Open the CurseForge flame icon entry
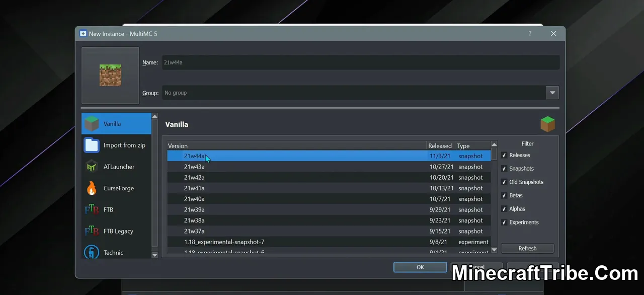The image size is (644, 295). point(91,188)
